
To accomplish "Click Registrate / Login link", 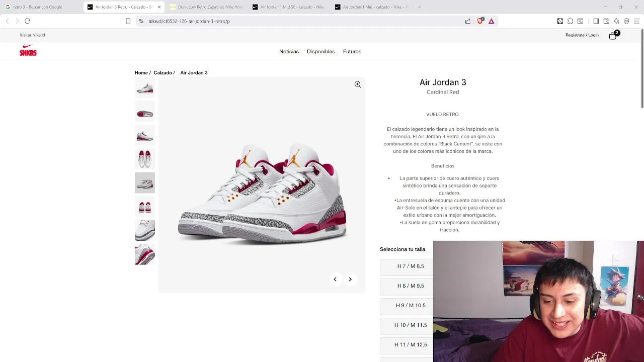I will (582, 35).
